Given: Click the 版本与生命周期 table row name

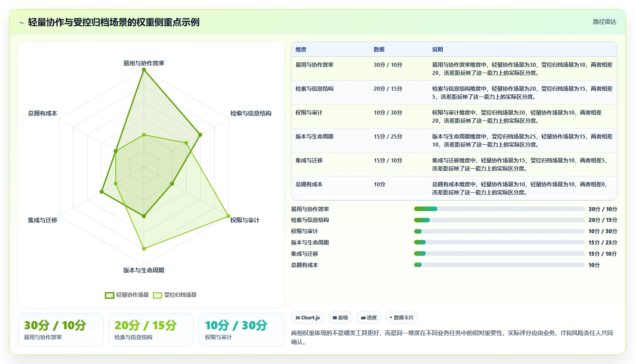Looking at the screenshot, I should click(314, 137).
